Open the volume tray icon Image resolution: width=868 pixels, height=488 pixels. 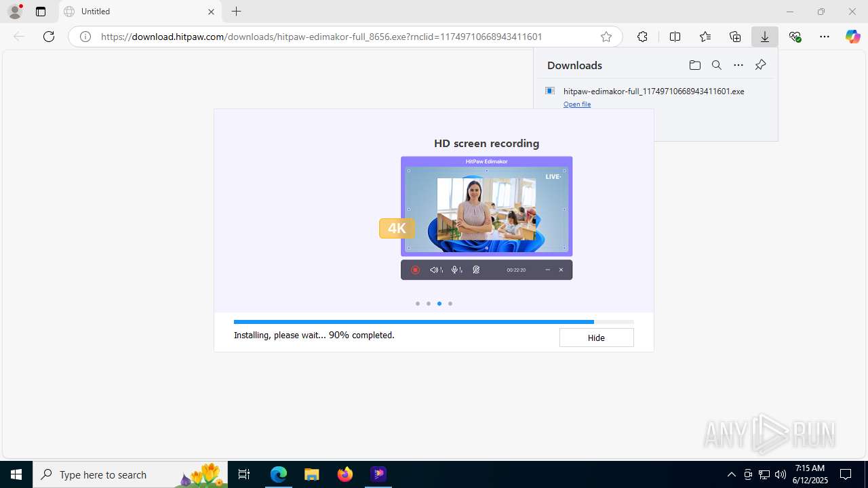tap(781, 474)
